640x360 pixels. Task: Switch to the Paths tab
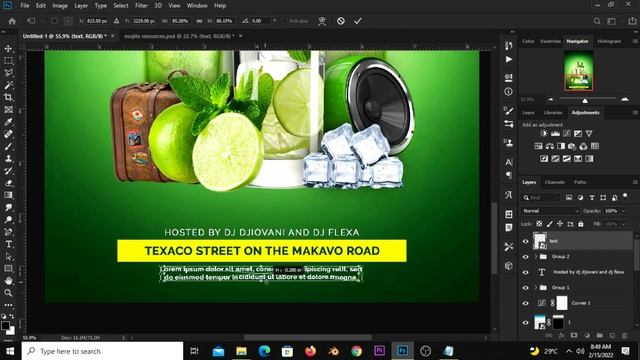point(580,182)
